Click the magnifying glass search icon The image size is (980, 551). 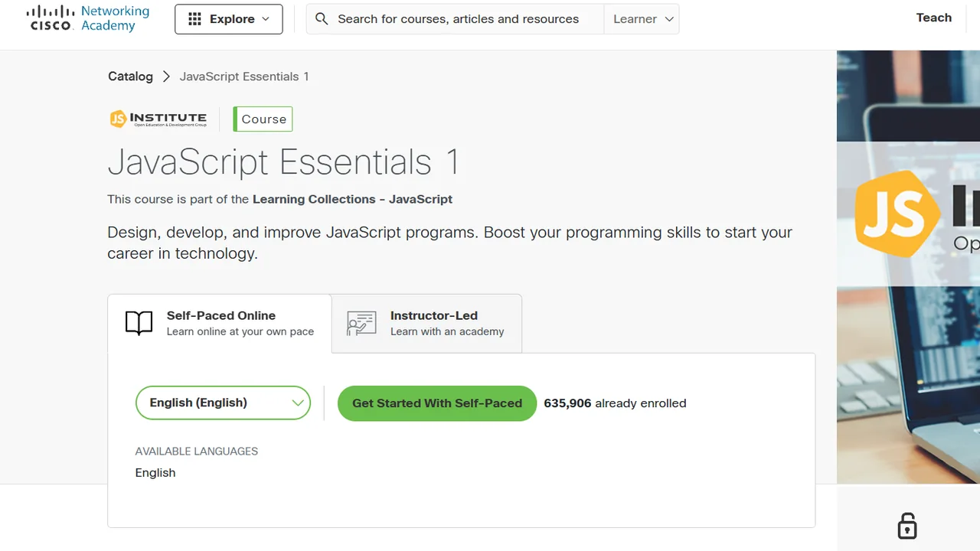coord(322,19)
